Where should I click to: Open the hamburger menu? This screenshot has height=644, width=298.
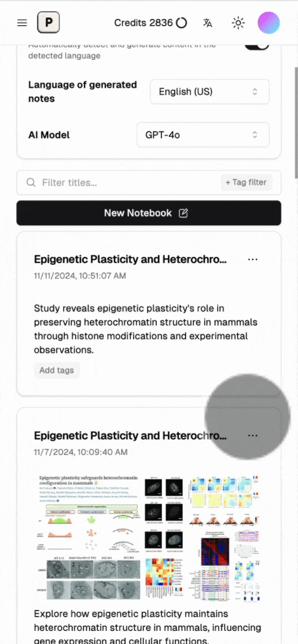22,23
